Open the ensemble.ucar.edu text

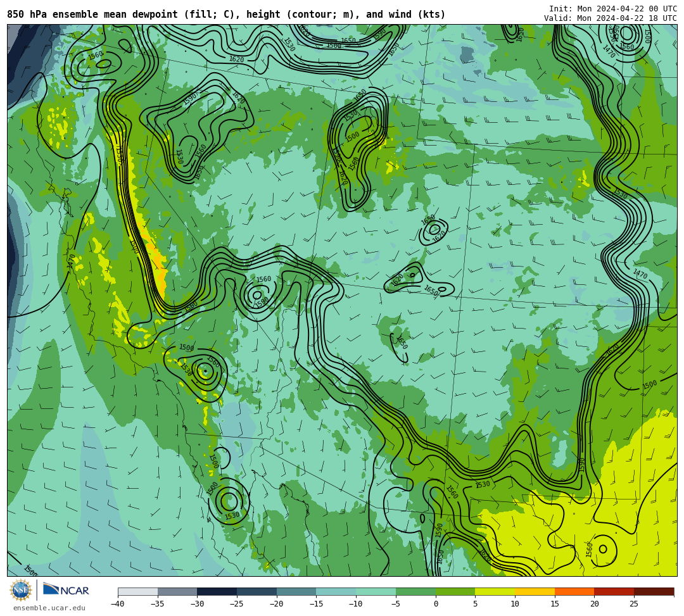[49, 608]
